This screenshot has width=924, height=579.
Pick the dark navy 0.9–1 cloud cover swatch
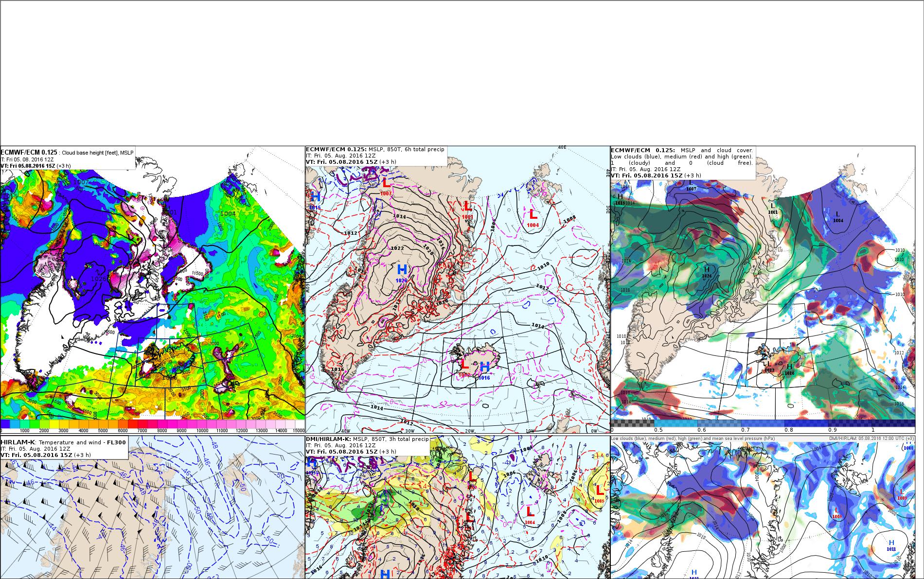point(850,423)
